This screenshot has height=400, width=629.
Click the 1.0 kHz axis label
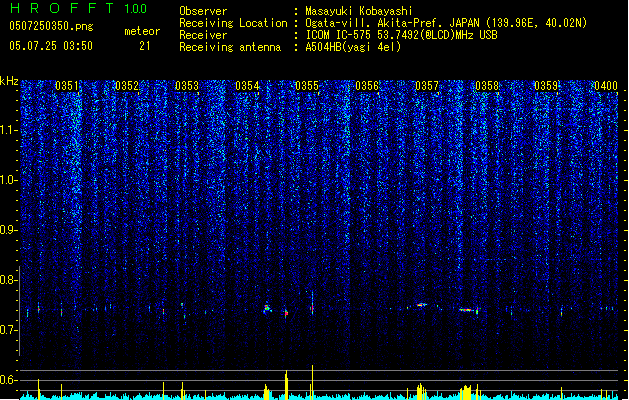9,180
